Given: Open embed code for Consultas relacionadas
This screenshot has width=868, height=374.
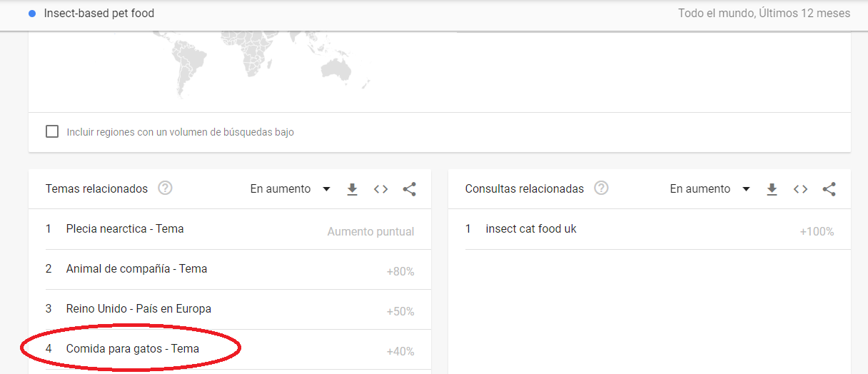Looking at the screenshot, I should click(x=800, y=189).
